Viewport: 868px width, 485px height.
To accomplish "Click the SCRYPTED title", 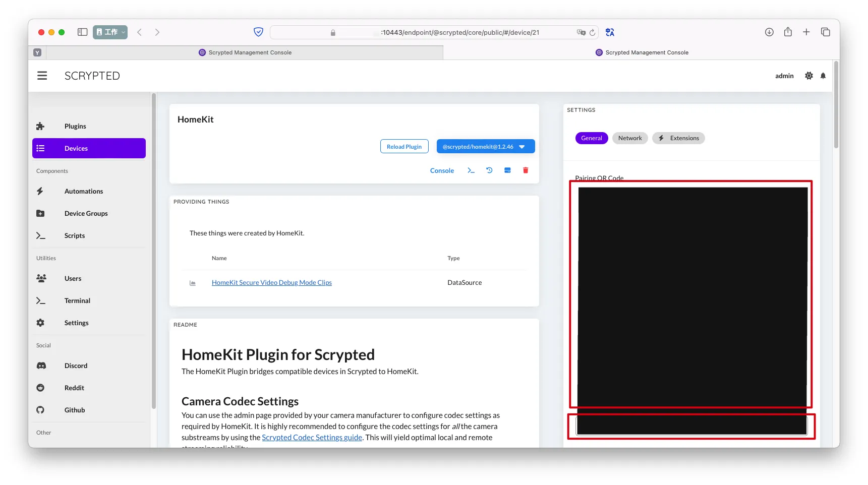I will (x=92, y=76).
